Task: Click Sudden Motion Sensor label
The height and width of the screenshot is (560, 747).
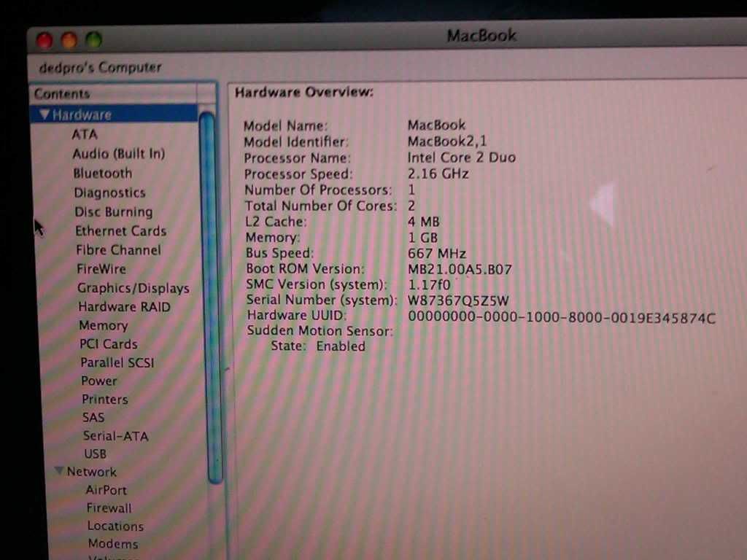Action: [320, 331]
